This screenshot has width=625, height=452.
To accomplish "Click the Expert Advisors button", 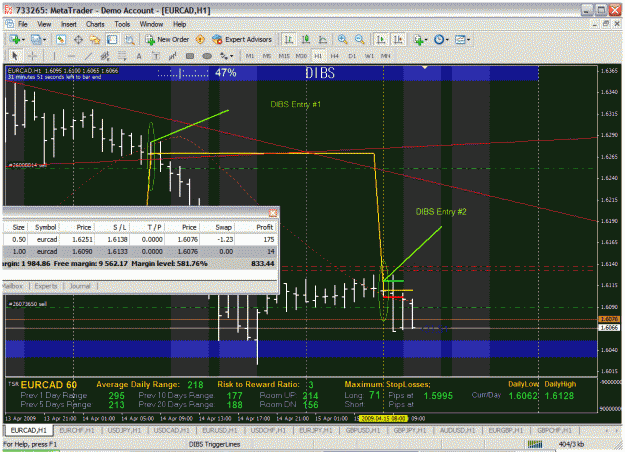I will (x=242, y=39).
